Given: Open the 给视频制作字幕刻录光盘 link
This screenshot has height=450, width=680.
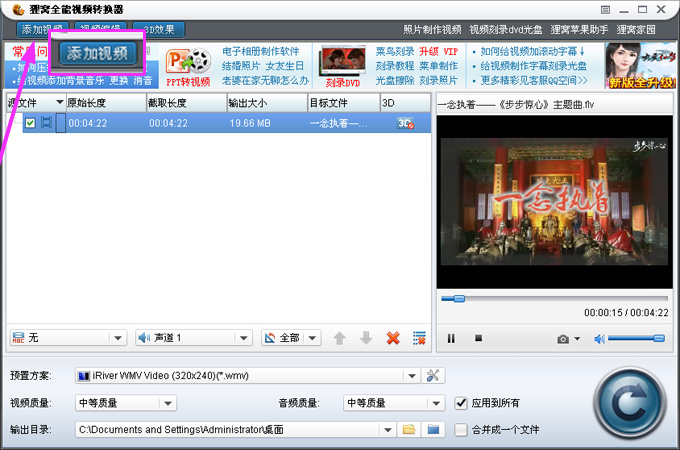Looking at the screenshot, I should (533, 66).
